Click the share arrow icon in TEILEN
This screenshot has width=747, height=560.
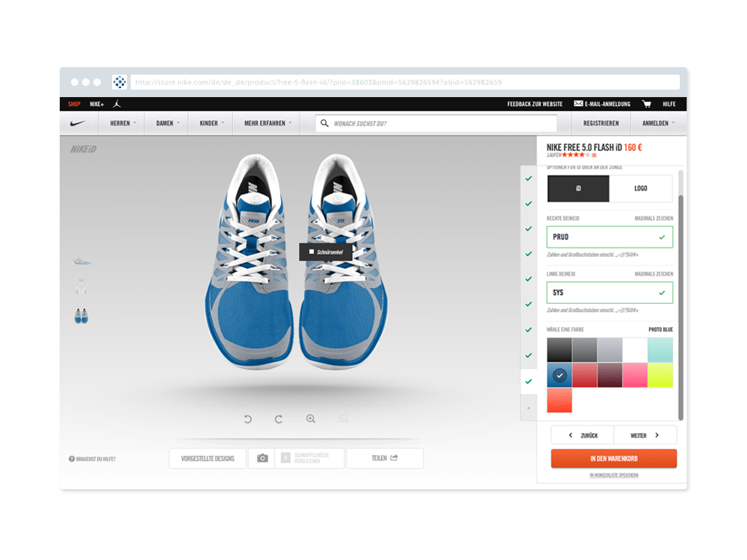point(394,458)
